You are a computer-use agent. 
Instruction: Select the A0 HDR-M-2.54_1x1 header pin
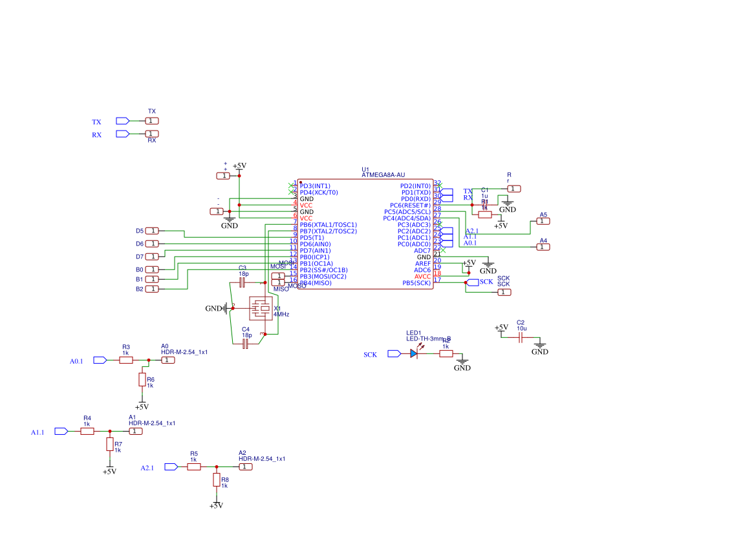[168, 360]
